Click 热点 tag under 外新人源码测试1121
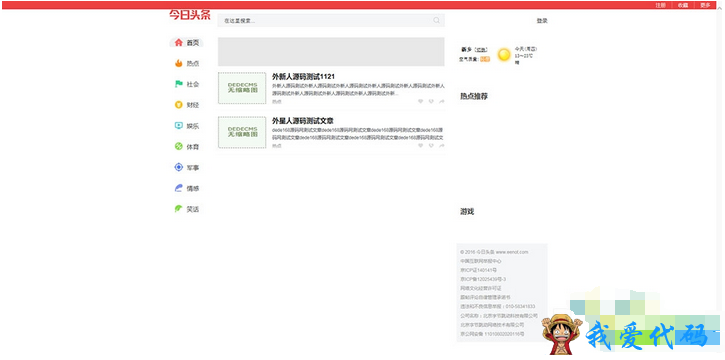The image size is (725, 360). (276, 101)
